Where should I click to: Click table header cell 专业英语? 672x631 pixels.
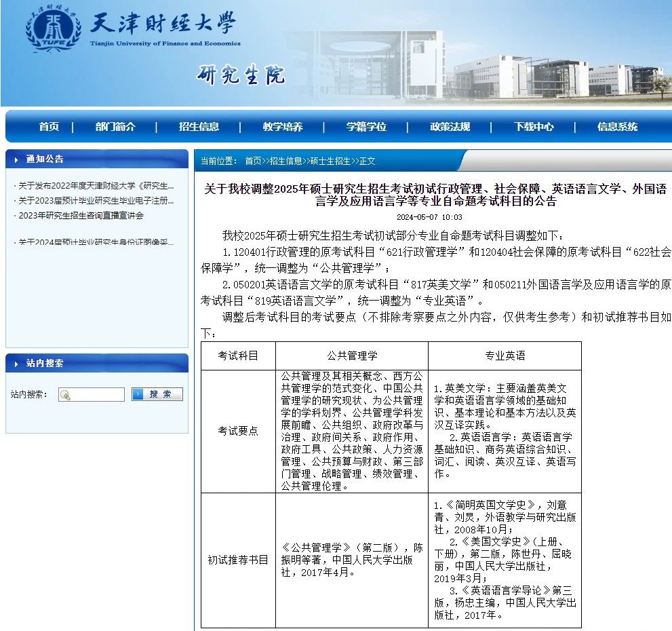pyautogui.click(x=505, y=356)
